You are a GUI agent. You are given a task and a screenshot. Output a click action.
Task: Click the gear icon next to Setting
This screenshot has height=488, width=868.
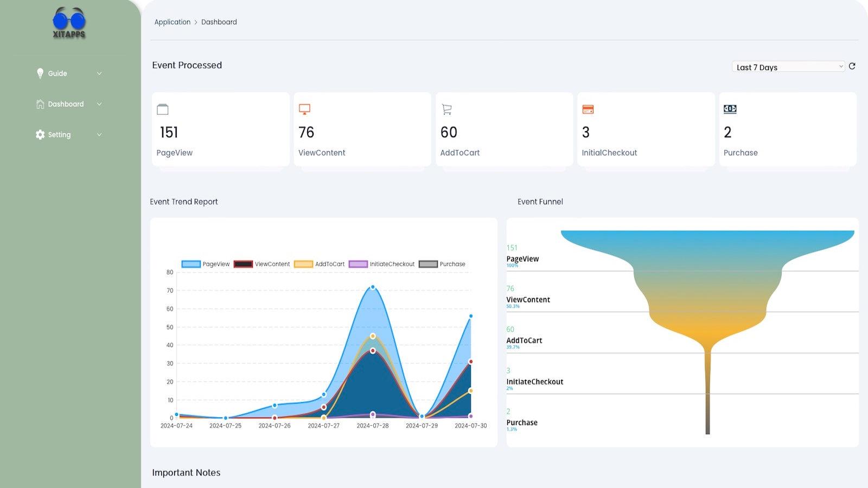[x=40, y=134]
